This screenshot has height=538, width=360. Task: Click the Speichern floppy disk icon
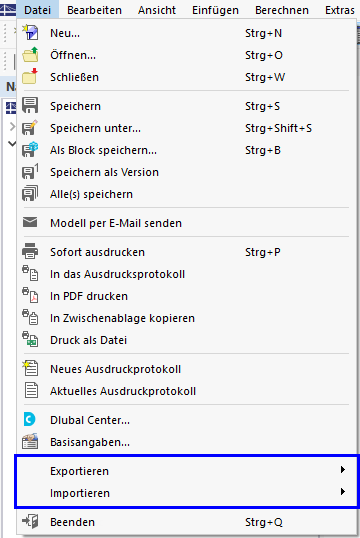coord(30,106)
